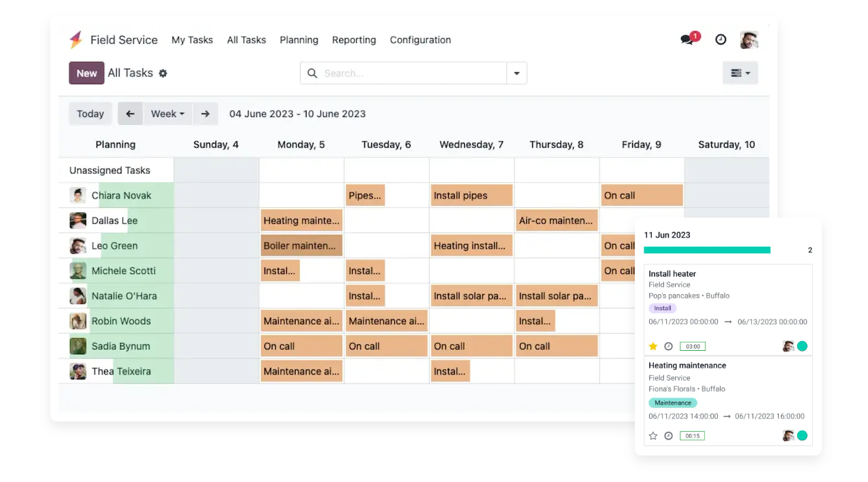Star the Heating maintenance task

(x=653, y=436)
